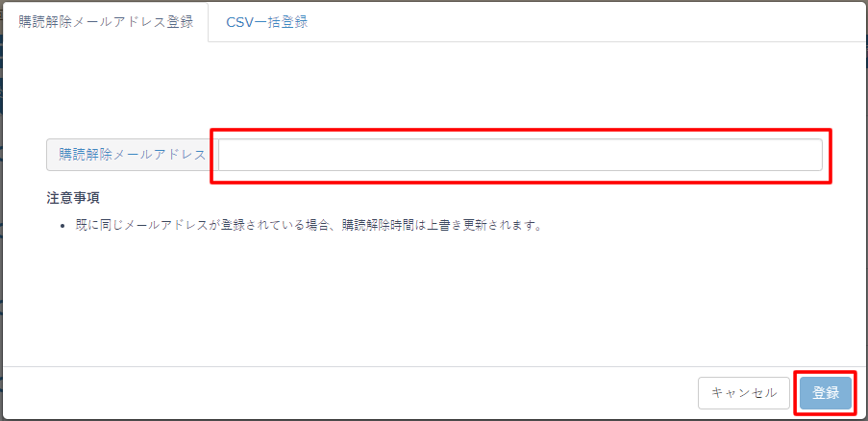868x421 pixels.
Task: Click the 登録 button
Action: [x=826, y=393]
